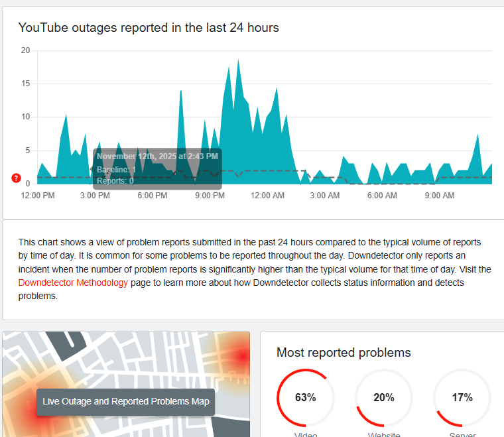Click the '12:00 AM' x-axis label
Image resolution: width=504 pixels, height=437 pixels.
pos(267,196)
